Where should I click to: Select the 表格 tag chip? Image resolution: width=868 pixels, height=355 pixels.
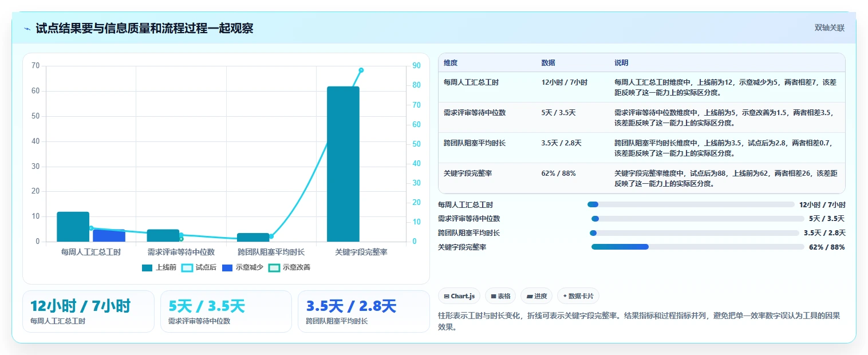[x=500, y=296]
